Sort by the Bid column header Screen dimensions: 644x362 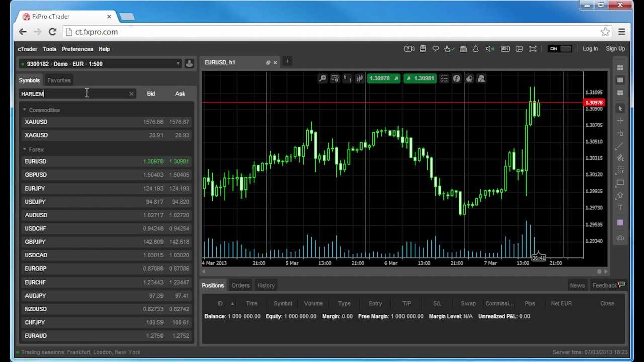coord(151,94)
